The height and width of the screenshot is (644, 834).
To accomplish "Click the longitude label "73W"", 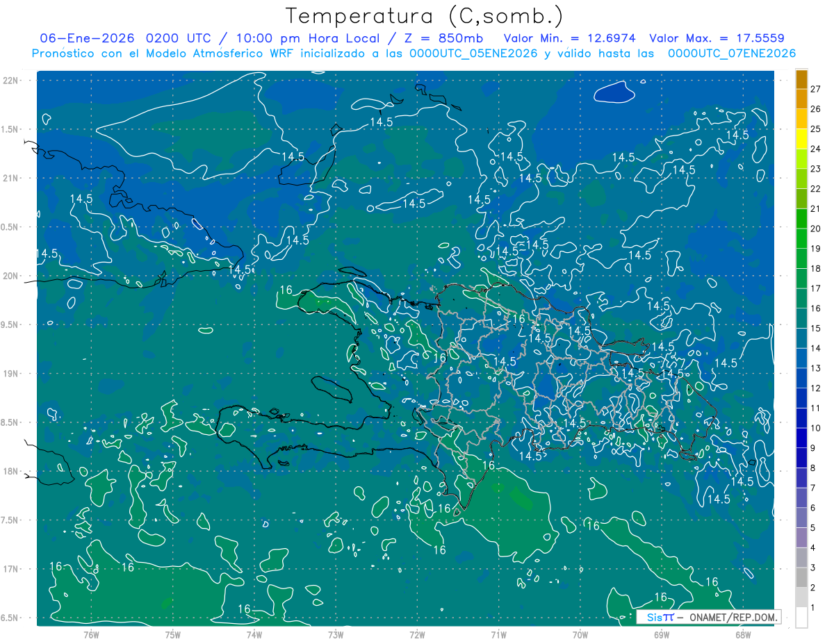I will 336,635.
